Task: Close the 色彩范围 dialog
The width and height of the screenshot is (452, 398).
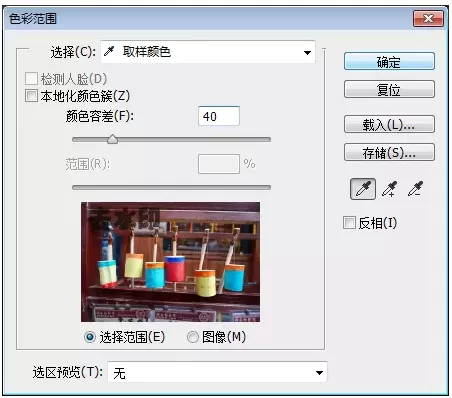Action: (x=428, y=18)
